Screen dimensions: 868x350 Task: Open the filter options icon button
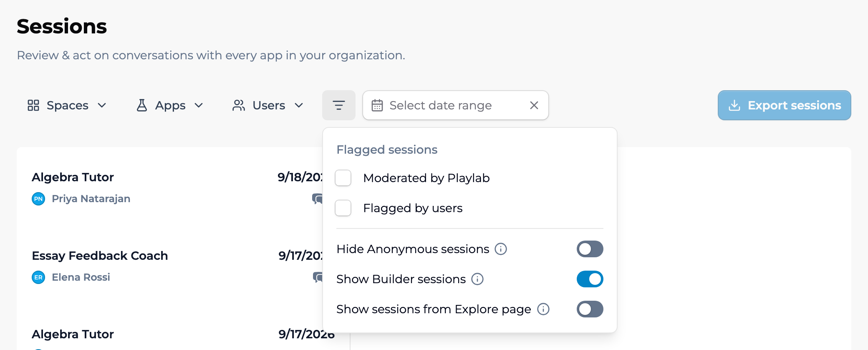338,105
